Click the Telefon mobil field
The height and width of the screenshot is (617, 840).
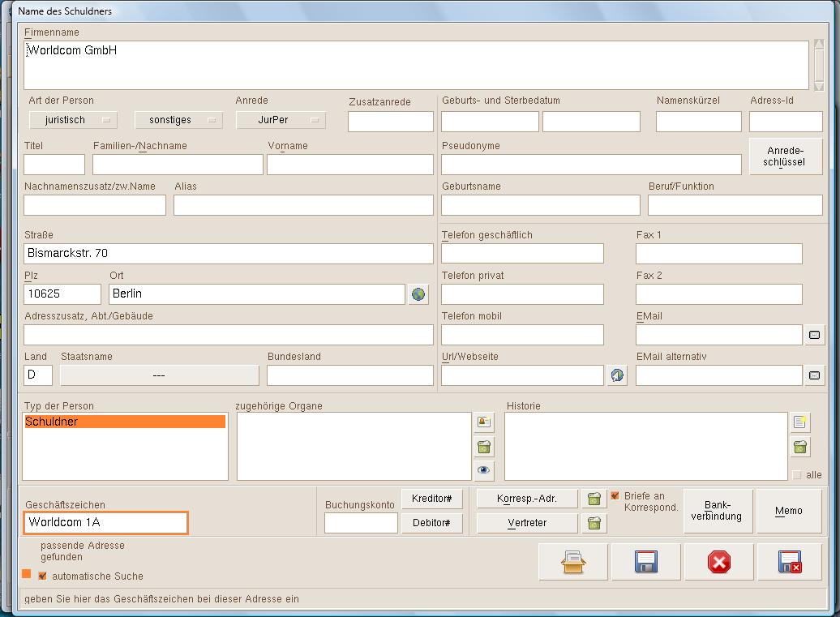point(522,335)
